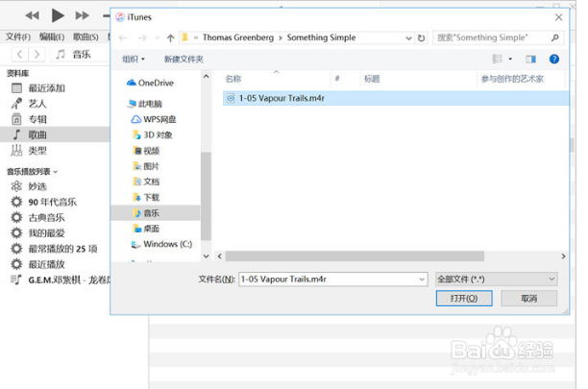Select 音乐 folder in navigation tree

[x=156, y=213]
